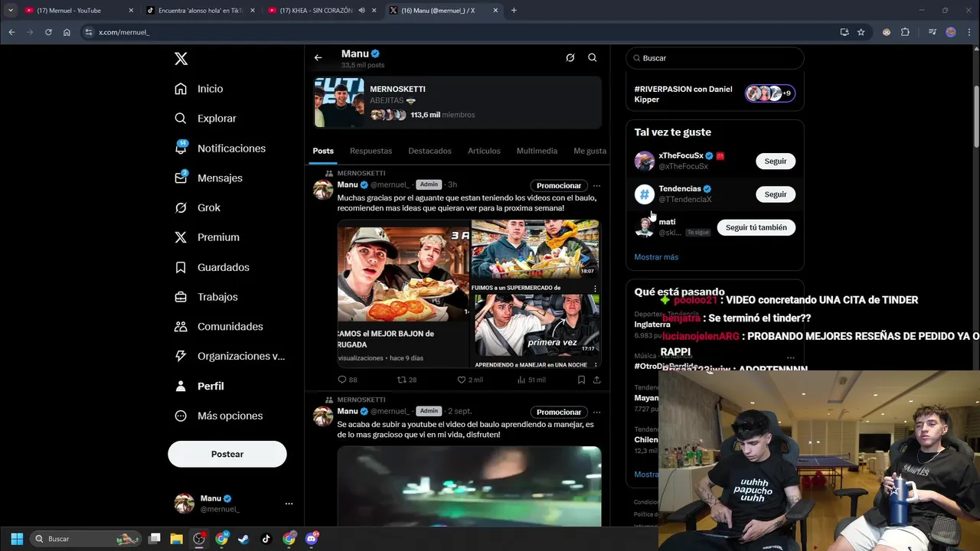Viewport: 980px width, 551px height.
Task: Switch to Destacados tab
Action: [x=430, y=151]
